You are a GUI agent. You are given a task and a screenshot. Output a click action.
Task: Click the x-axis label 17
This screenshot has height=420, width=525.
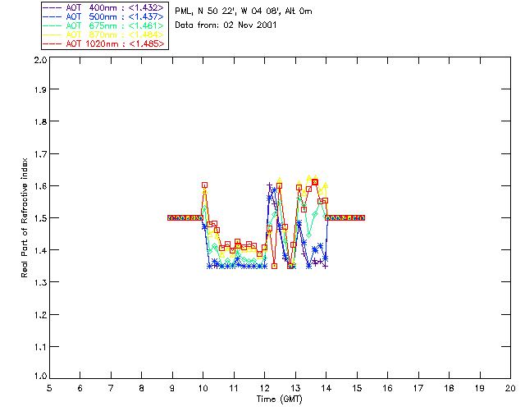(418, 388)
